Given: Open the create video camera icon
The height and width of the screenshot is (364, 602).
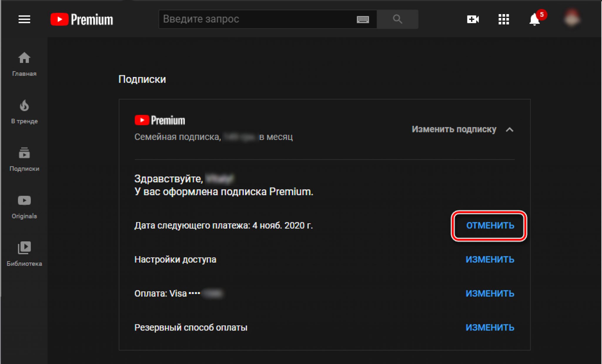Looking at the screenshot, I should tap(473, 19).
